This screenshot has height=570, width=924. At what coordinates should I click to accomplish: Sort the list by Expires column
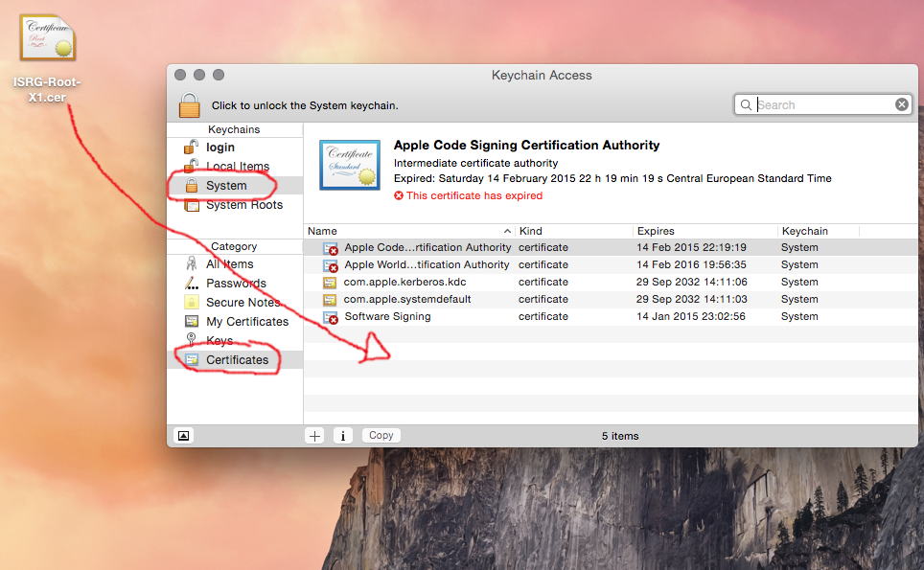tap(705, 231)
